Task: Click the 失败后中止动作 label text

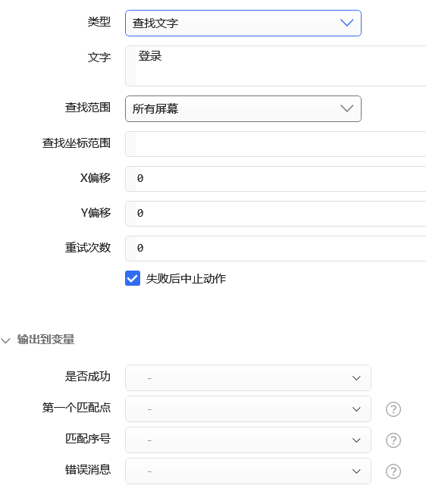Action: click(186, 278)
